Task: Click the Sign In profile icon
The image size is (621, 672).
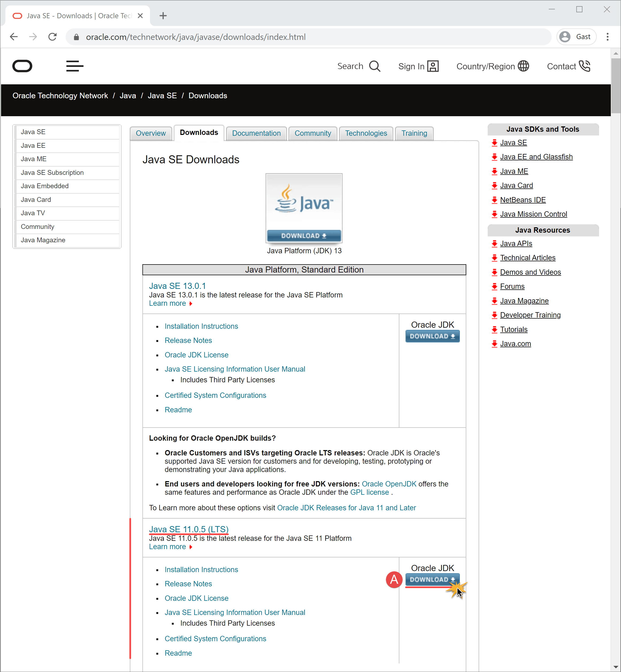Action: coord(433,66)
